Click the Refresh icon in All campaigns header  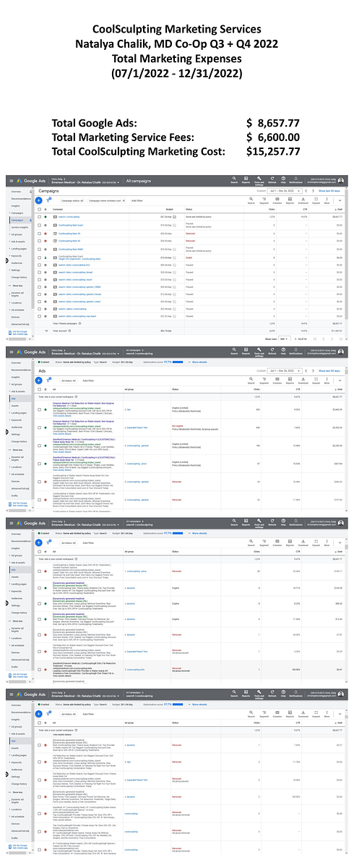[x=272, y=180]
